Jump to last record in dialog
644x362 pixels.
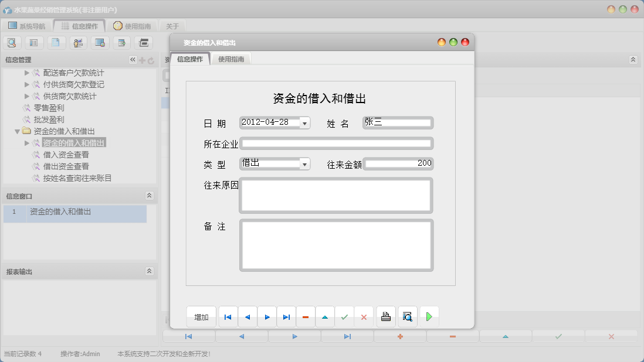tap(286, 317)
